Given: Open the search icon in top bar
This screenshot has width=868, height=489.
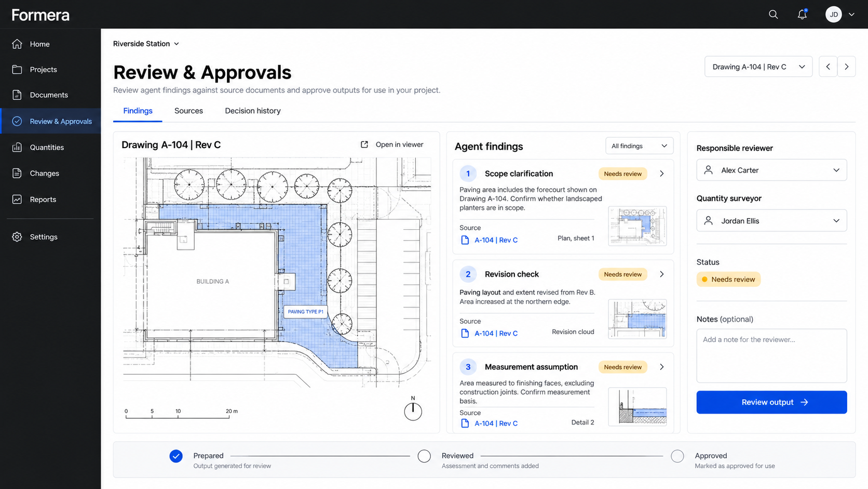Looking at the screenshot, I should click(773, 15).
